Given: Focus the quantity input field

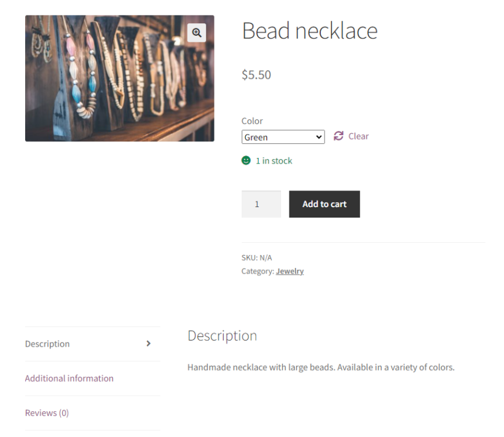Looking at the screenshot, I should click(261, 204).
